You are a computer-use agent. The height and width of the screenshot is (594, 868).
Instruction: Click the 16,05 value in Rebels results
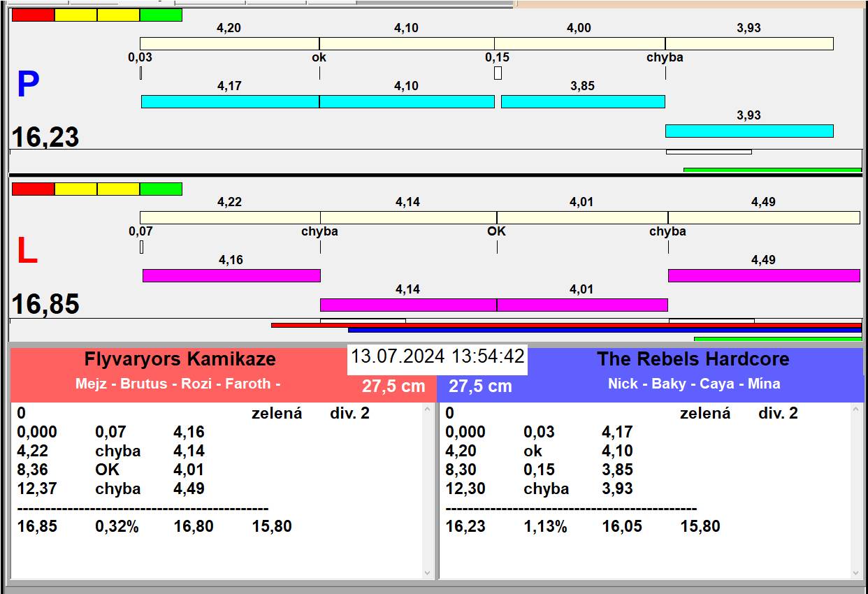tap(622, 526)
